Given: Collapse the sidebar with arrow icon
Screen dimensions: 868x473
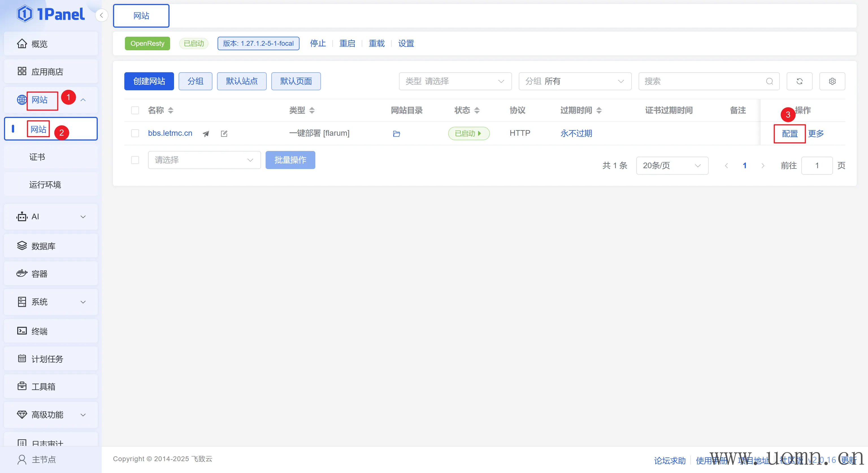Looking at the screenshot, I should point(101,15).
